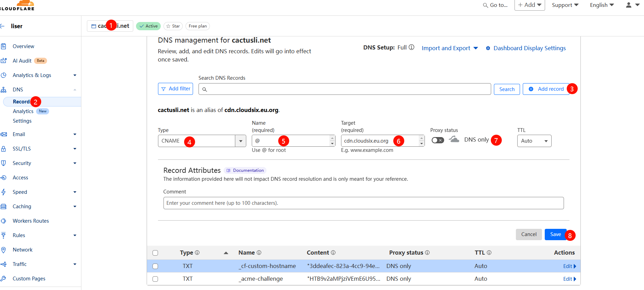Screen dimensions: 644x290
Task: Click the Proxy status column info icon
Action: pos(427,253)
